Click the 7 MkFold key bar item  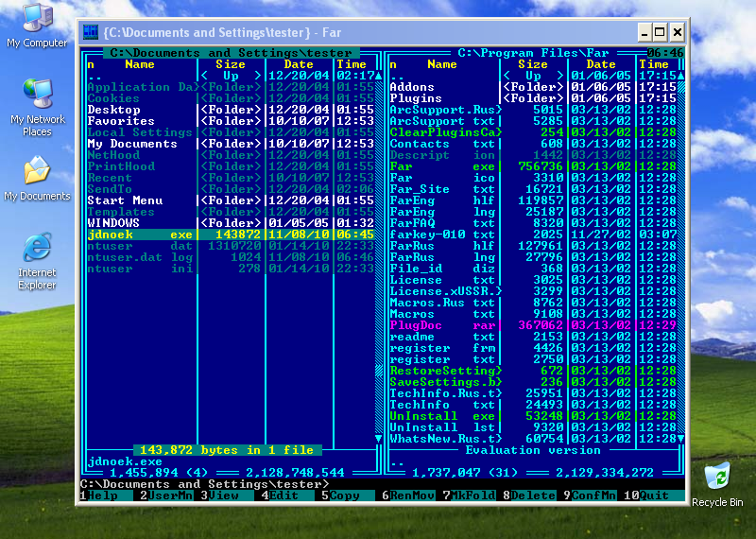pyautogui.click(x=472, y=496)
